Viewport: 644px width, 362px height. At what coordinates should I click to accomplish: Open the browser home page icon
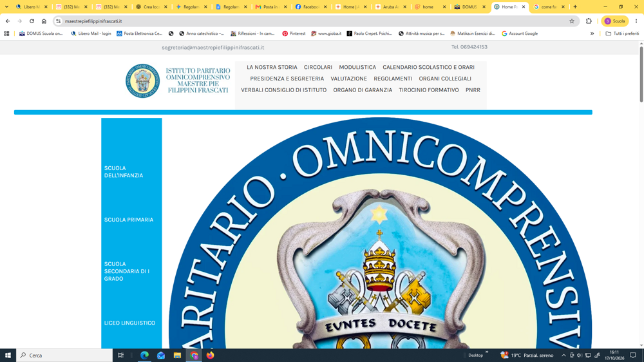[44, 21]
